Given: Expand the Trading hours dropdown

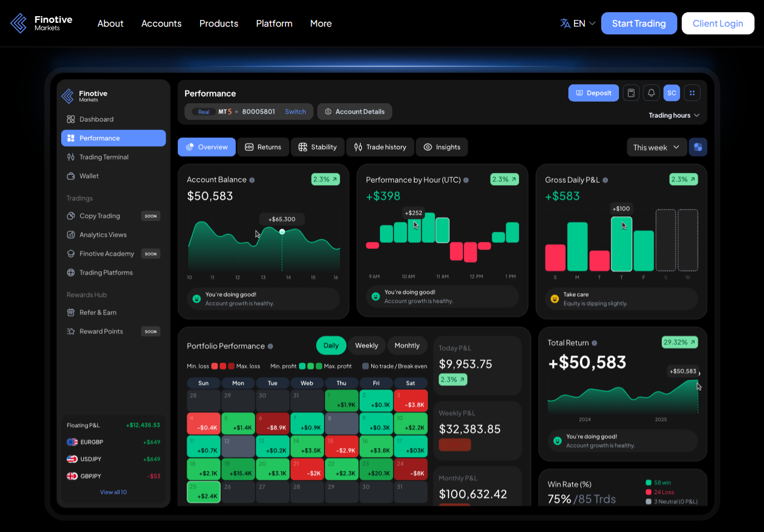Looking at the screenshot, I should pyautogui.click(x=674, y=116).
